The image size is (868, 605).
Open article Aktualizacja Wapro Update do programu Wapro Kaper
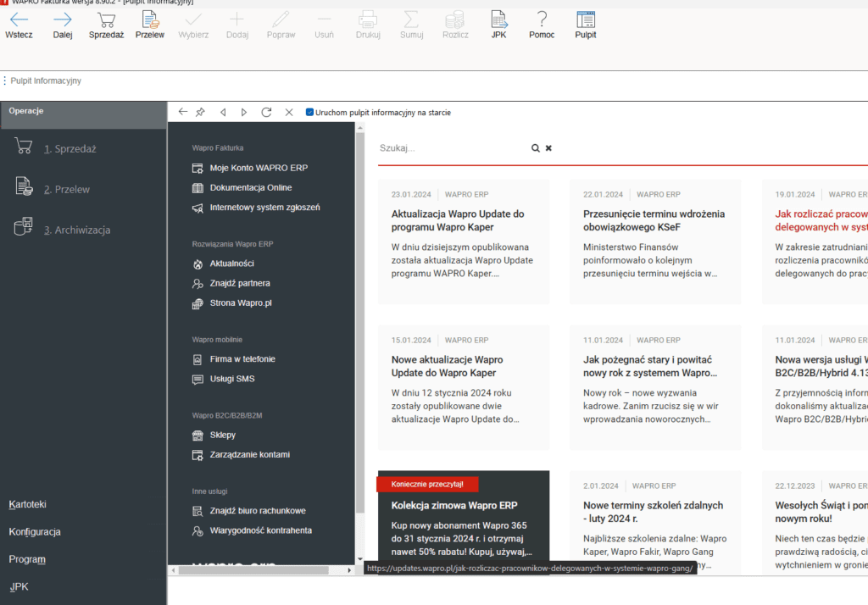(x=457, y=220)
